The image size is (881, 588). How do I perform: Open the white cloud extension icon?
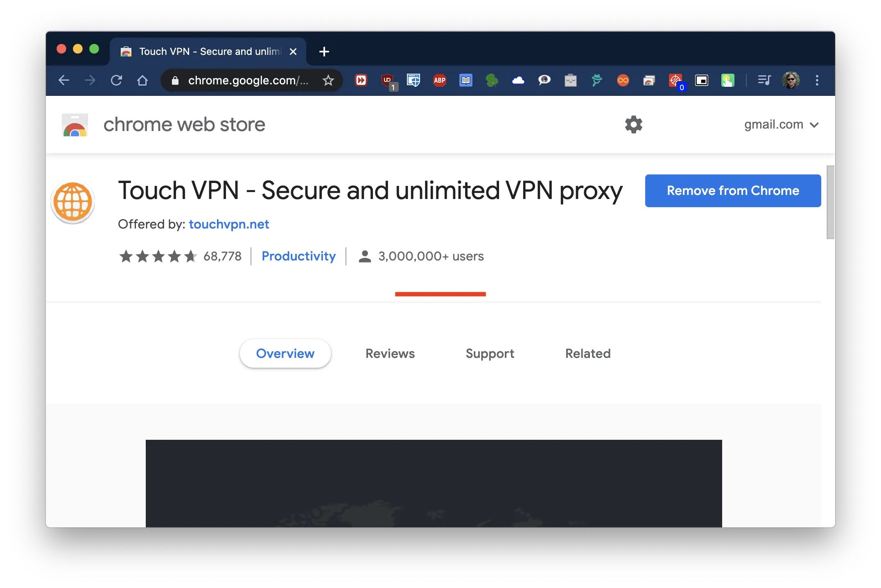point(518,80)
